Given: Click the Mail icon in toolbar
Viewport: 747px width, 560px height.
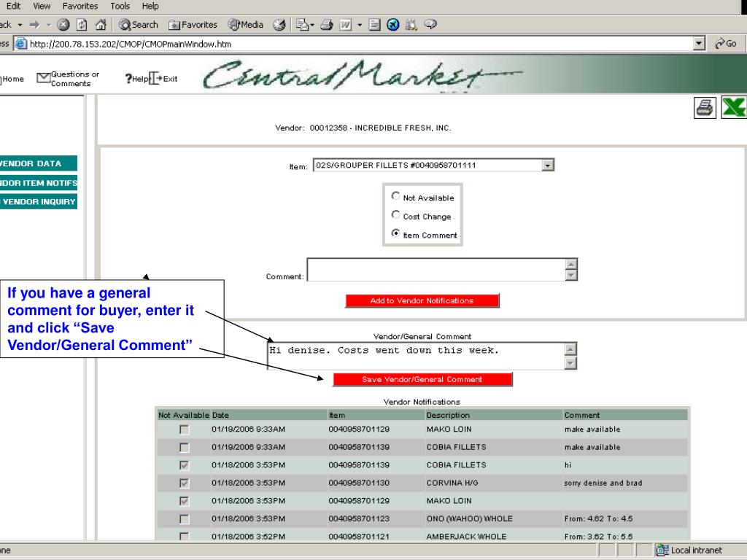Looking at the screenshot, I should coord(303,25).
